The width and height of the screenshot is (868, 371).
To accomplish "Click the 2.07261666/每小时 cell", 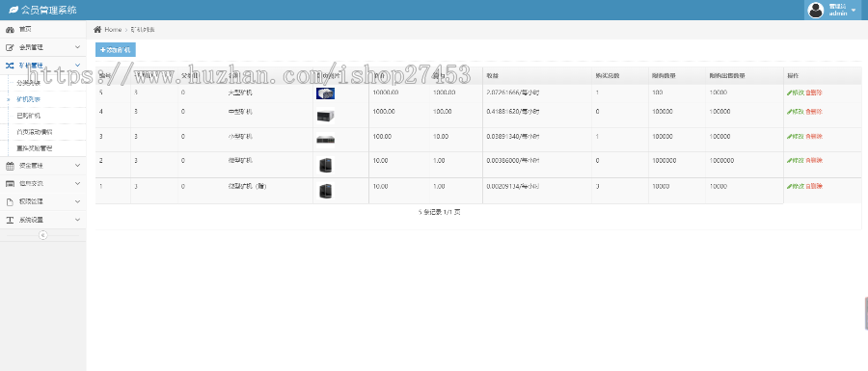I will coord(513,93).
